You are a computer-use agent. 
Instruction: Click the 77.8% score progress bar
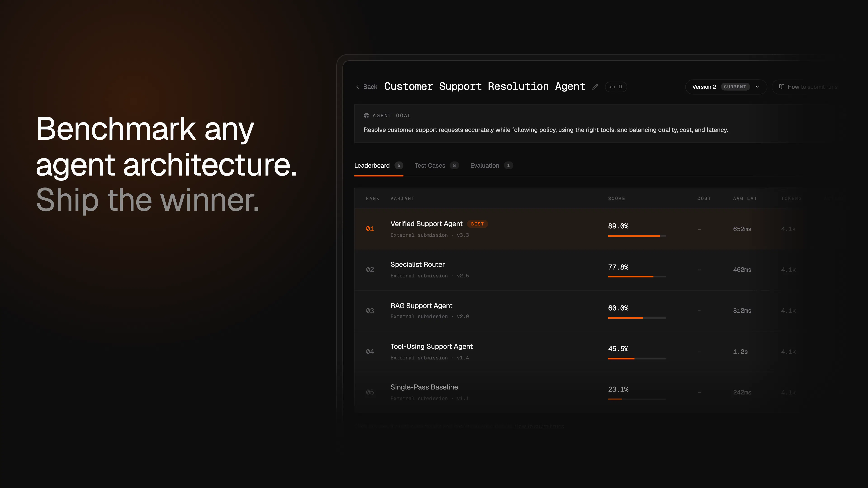(x=637, y=277)
